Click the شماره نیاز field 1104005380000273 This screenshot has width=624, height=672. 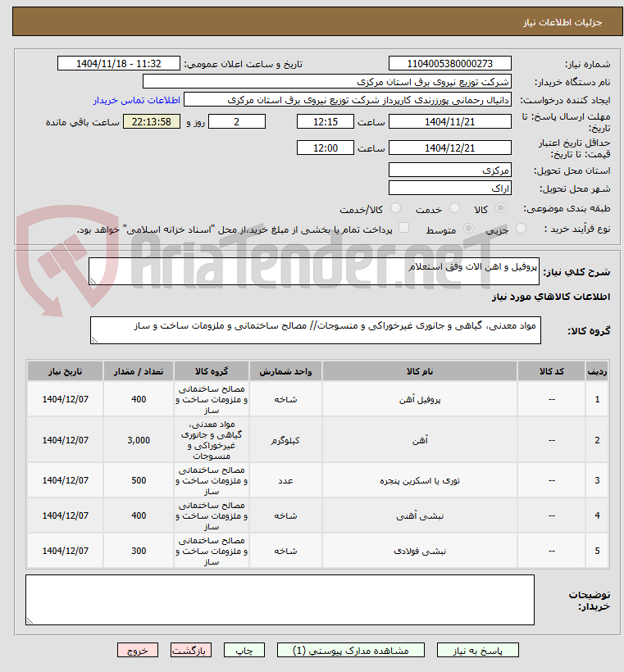click(x=450, y=63)
